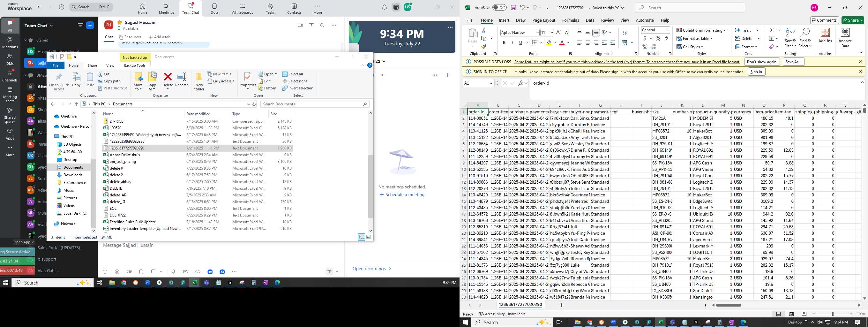Toggle Middle Align in Excel Alignment
Screen dimensions: 868x327
point(587,33)
